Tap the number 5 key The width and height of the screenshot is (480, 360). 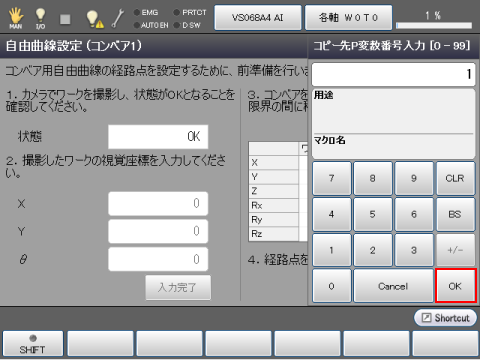(x=373, y=214)
